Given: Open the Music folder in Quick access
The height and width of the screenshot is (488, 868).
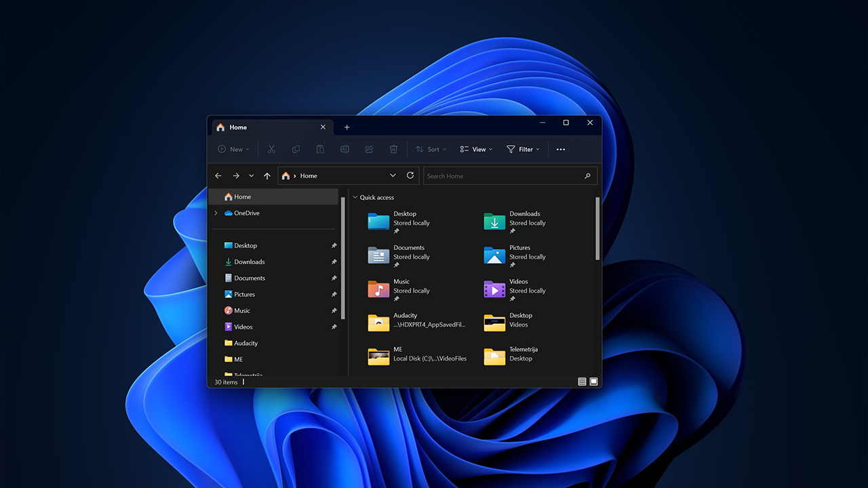Looking at the screenshot, I should click(400, 289).
